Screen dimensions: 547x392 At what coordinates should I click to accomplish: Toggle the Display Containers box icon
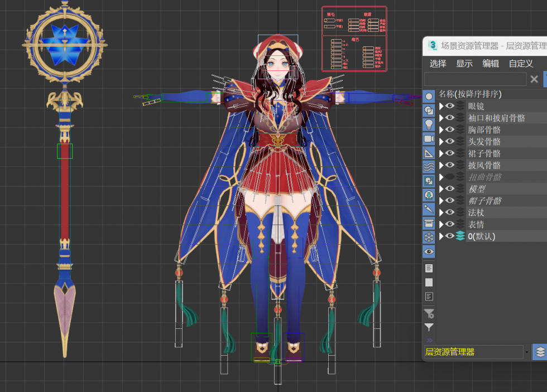pos(429,223)
